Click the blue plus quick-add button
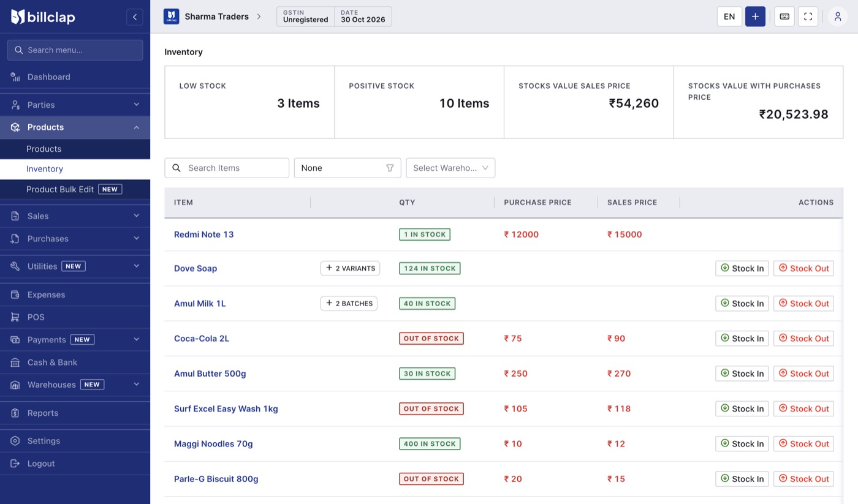Screen dimensions: 858x504 755,17
